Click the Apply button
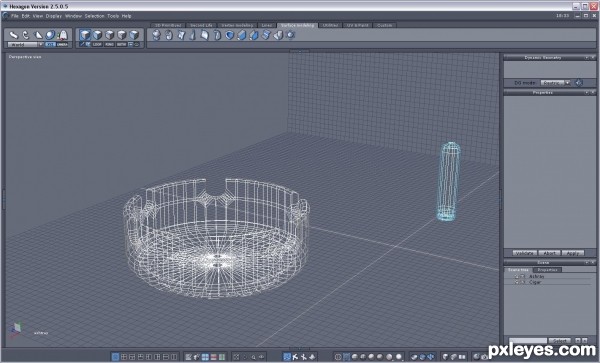The image size is (600, 363). [x=572, y=253]
